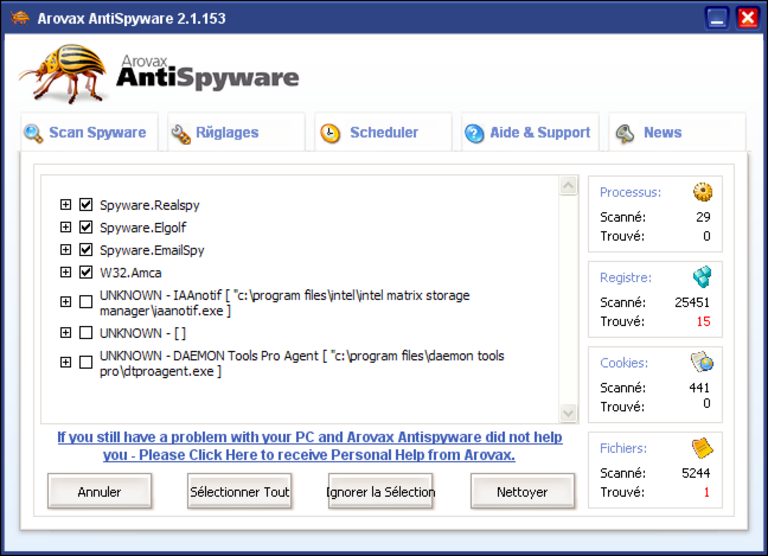
Task: Open the Personal Help from Arovax link
Action: pyautogui.click(x=310, y=446)
